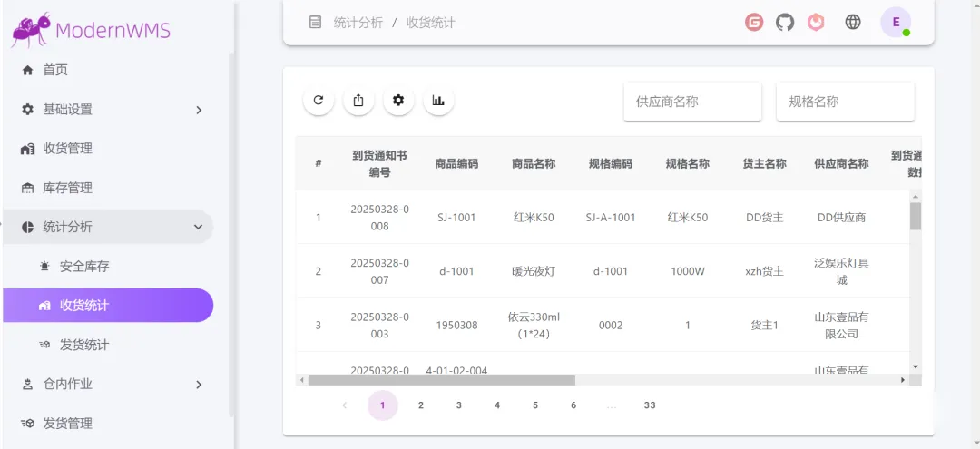
Task: Click the inventory icon beside 库存管理
Action: pos(27,188)
